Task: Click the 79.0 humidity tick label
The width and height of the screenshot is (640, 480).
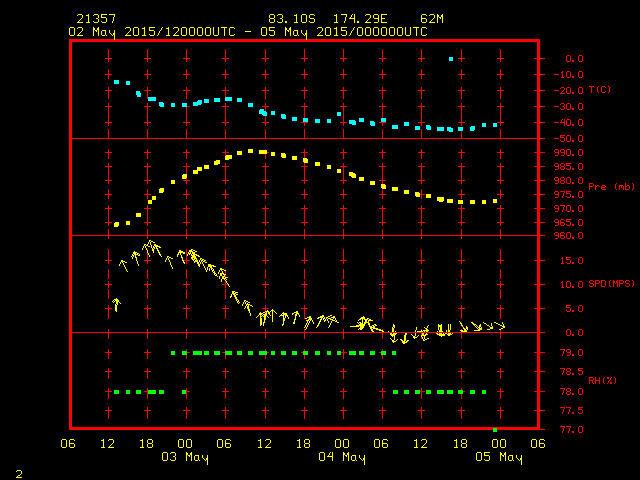Action: coord(571,353)
